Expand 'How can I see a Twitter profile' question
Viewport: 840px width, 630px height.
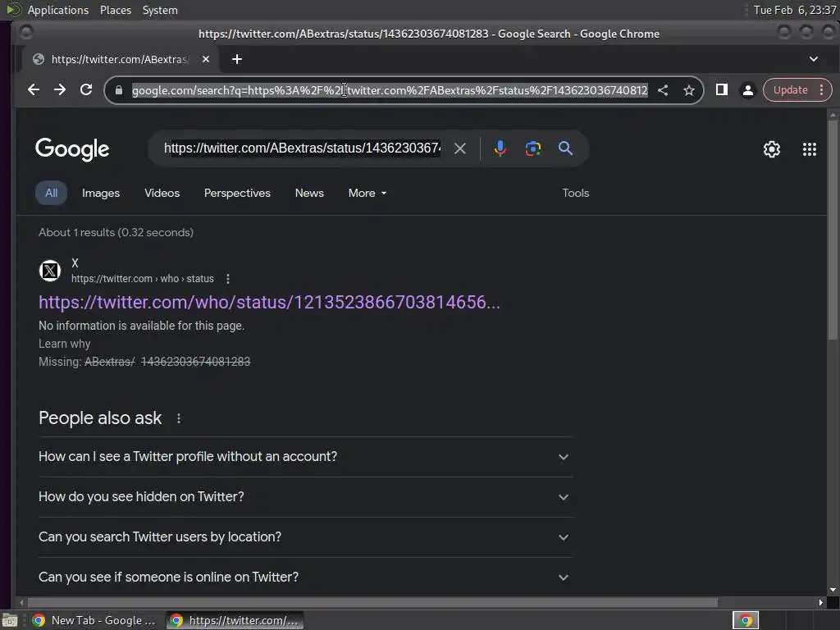click(x=305, y=456)
